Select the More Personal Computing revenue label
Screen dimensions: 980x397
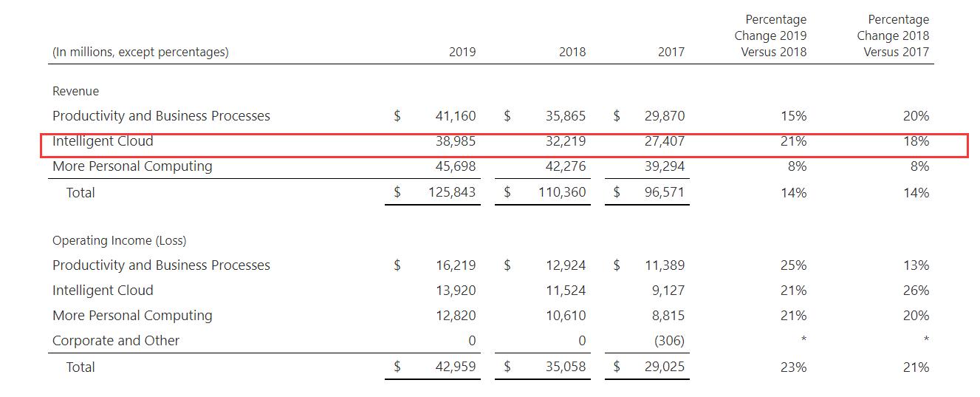pos(132,166)
